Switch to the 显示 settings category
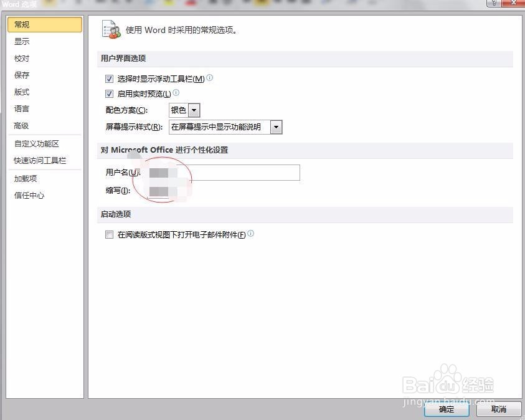The width and height of the screenshot is (525, 420). pos(22,41)
